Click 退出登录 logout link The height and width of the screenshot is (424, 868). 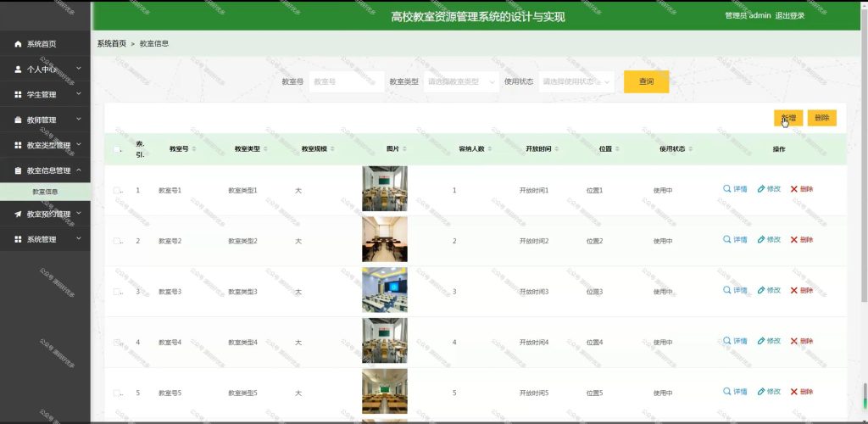790,15
